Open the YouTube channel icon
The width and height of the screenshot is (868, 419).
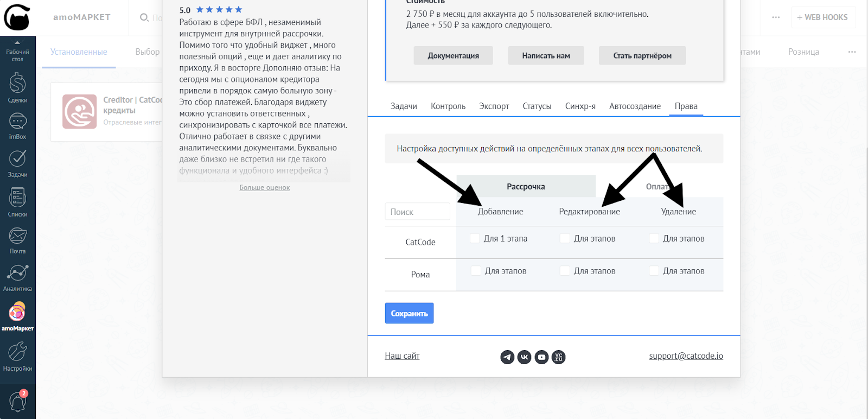[541, 357]
